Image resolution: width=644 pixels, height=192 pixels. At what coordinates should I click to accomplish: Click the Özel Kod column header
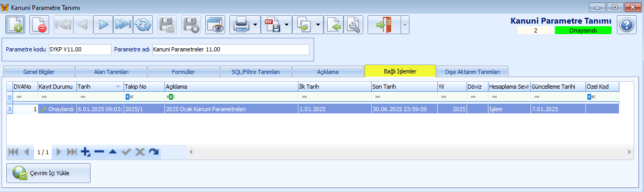602,87
